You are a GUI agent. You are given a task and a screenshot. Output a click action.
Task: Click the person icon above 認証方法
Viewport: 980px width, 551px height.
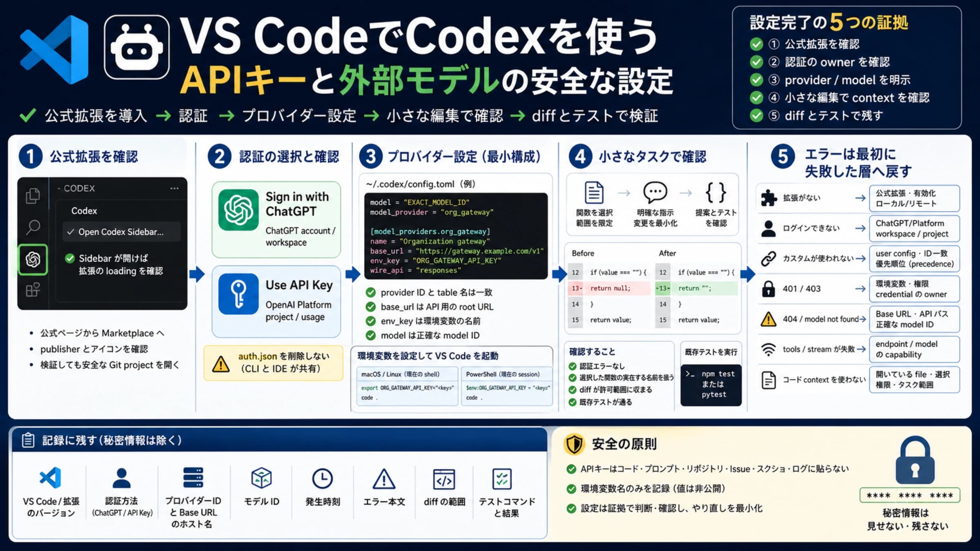(x=122, y=478)
